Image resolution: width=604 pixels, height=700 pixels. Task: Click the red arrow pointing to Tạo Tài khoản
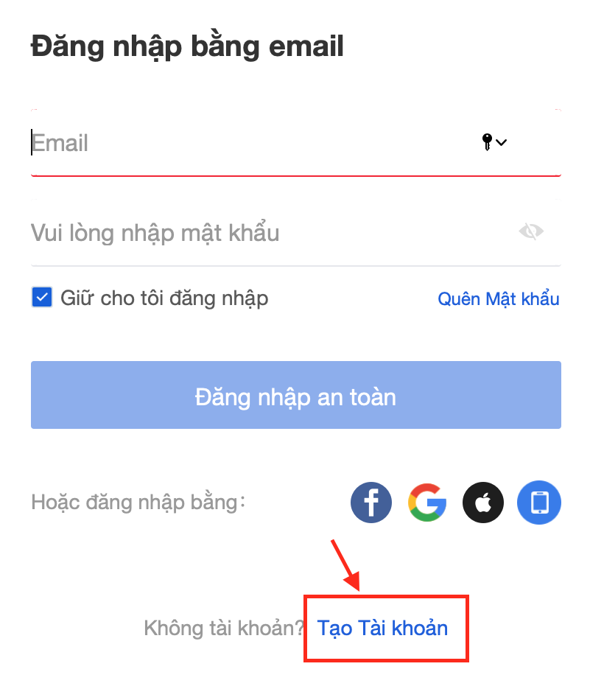[345, 564]
